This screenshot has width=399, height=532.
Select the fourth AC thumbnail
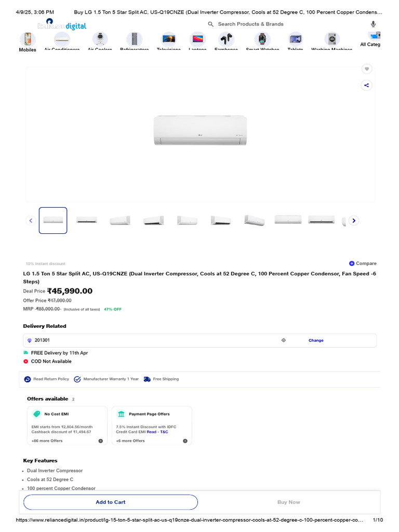coord(154,220)
